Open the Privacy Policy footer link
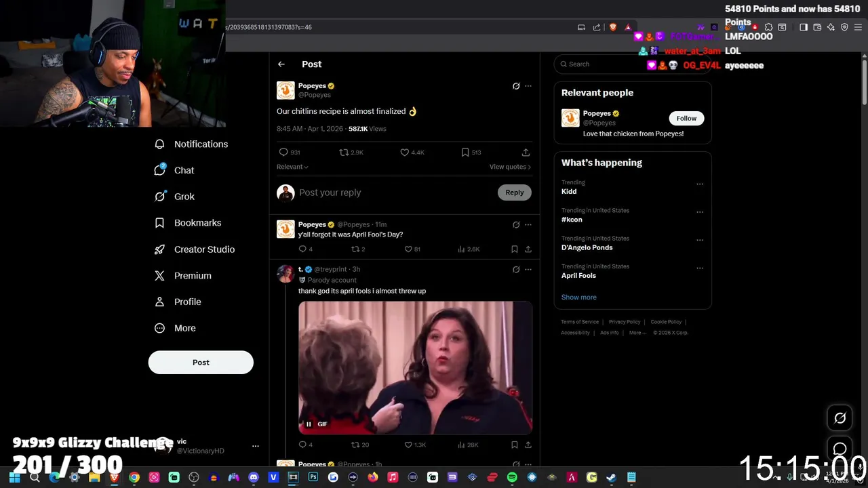Screen dimensions: 868x488 [x=625, y=322]
